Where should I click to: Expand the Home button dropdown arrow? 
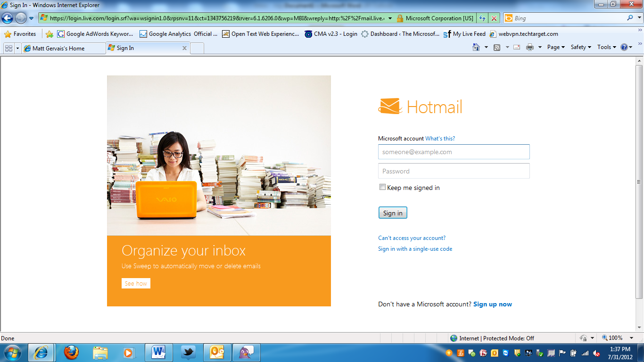tap(486, 47)
